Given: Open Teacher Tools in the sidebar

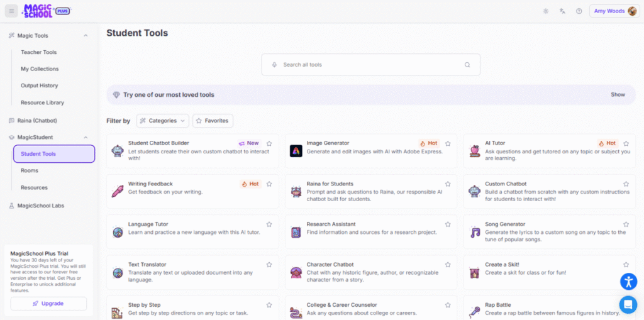Looking at the screenshot, I should (x=38, y=52).
